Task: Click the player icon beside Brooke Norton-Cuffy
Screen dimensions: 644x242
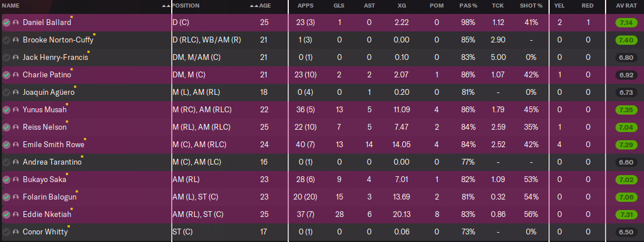Action: click(x=16, y=40)
